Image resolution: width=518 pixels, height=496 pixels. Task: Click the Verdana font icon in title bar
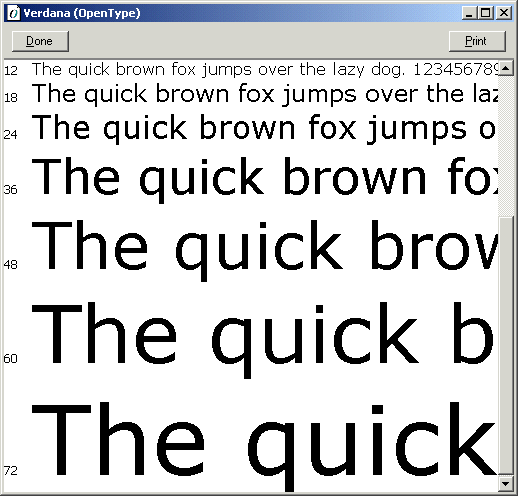[x=13, y=13]
